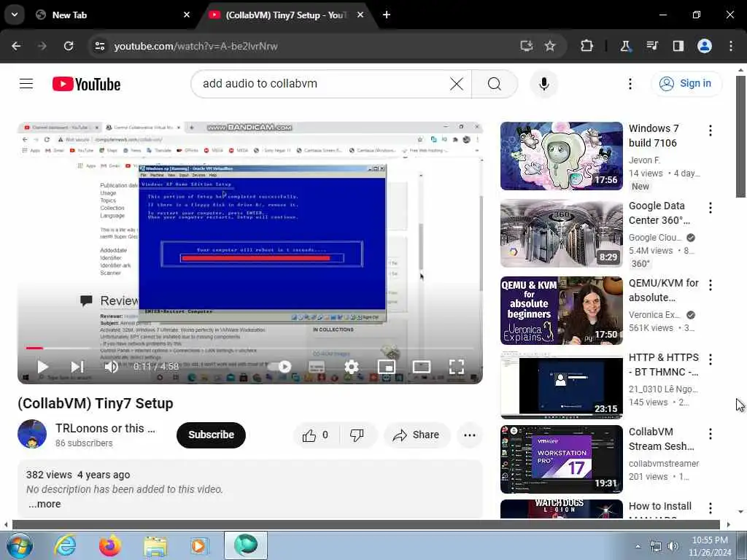Seek on the video progress bar
The height and width of the screenshot is (560, 747).
coord(249,348)
